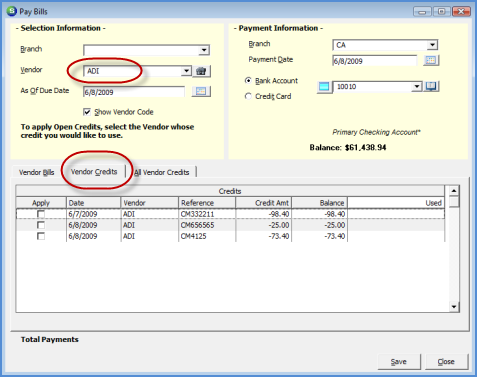The height and width of the screenshot is (377, 477).
Task: Select the Credit Card radio button
Action: click(248, 96)
